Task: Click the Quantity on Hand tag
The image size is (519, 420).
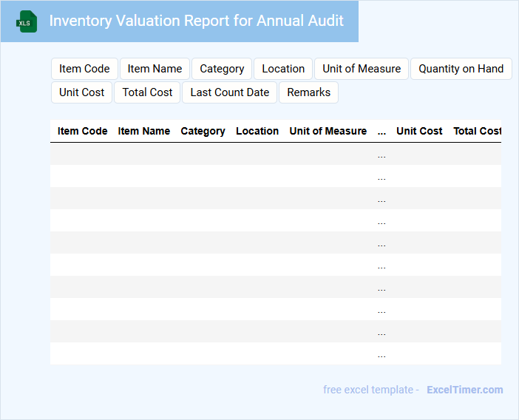Action: point(461,69)
